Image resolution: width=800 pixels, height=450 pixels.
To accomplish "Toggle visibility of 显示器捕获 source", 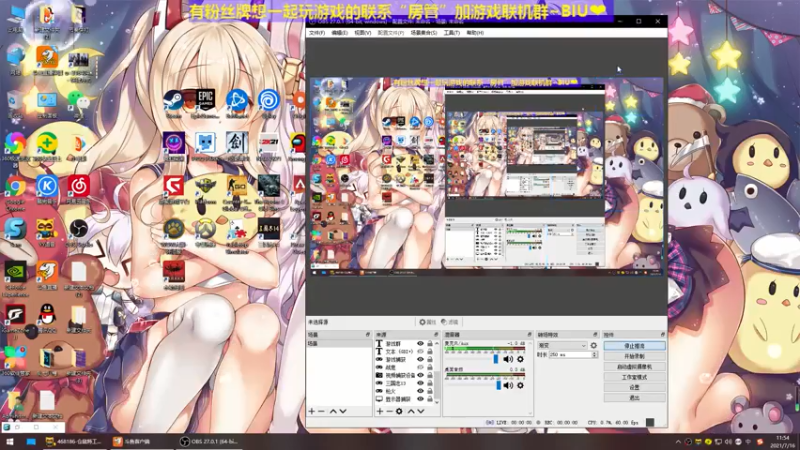I will (x=420, y=399).
